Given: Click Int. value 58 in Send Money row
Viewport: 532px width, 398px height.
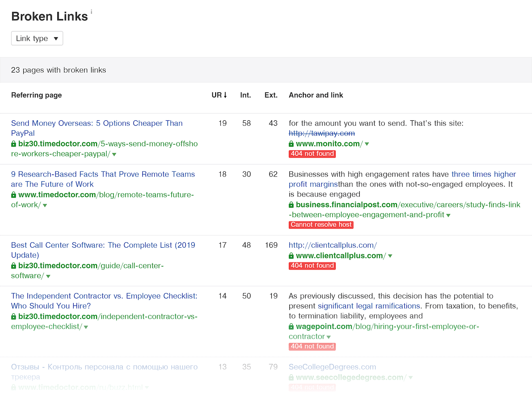Looking at the screenshot, I should 246,123.
